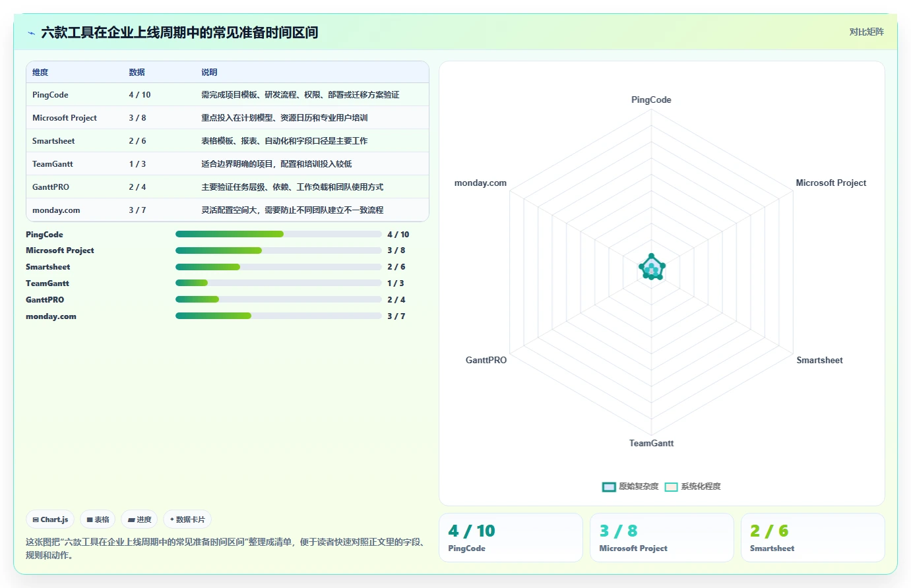This screenshot has width=911, height=588.
Task: Click the Microsoft Project label in progress list
Action: click(60, 250)
